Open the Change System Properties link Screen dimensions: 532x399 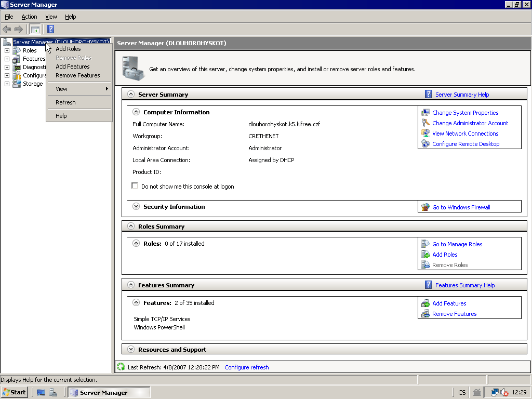[x=465, y=113]
